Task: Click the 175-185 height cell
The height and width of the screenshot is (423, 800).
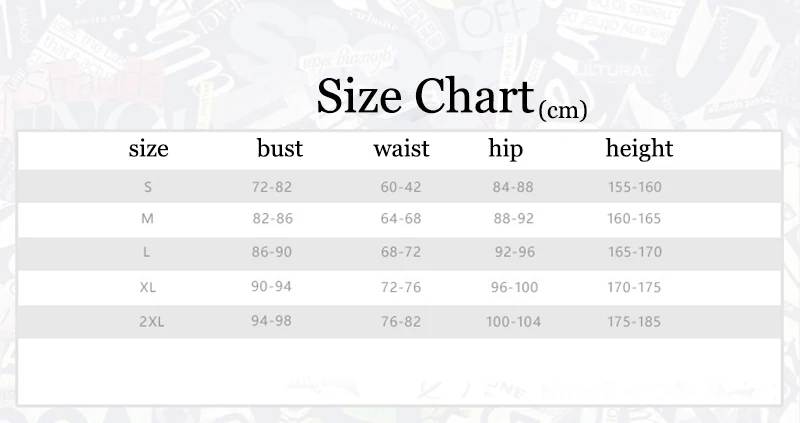Action: (x=635, y=322)
